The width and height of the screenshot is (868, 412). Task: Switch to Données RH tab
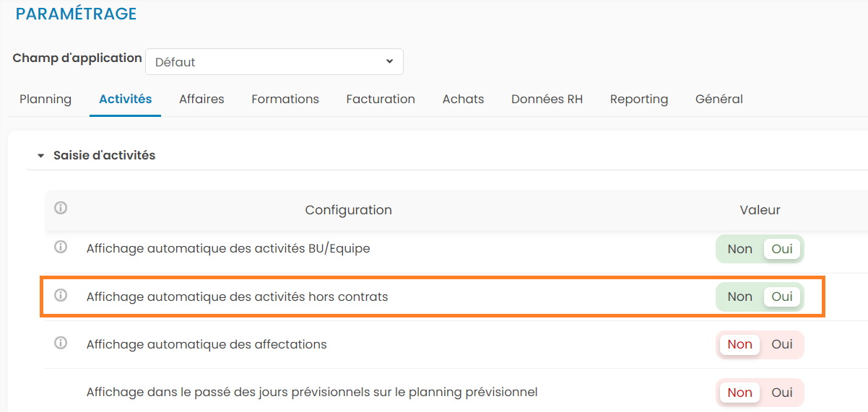click(x=547, y=100)
